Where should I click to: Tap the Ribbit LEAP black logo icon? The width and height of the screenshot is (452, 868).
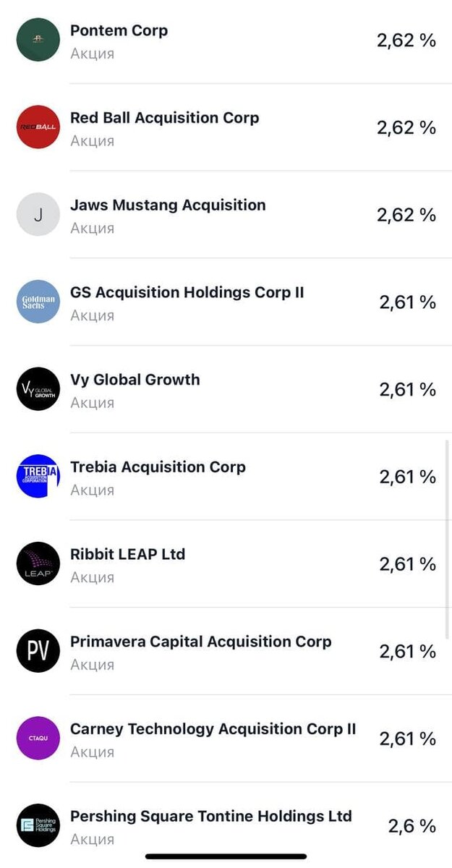[38, 563]
